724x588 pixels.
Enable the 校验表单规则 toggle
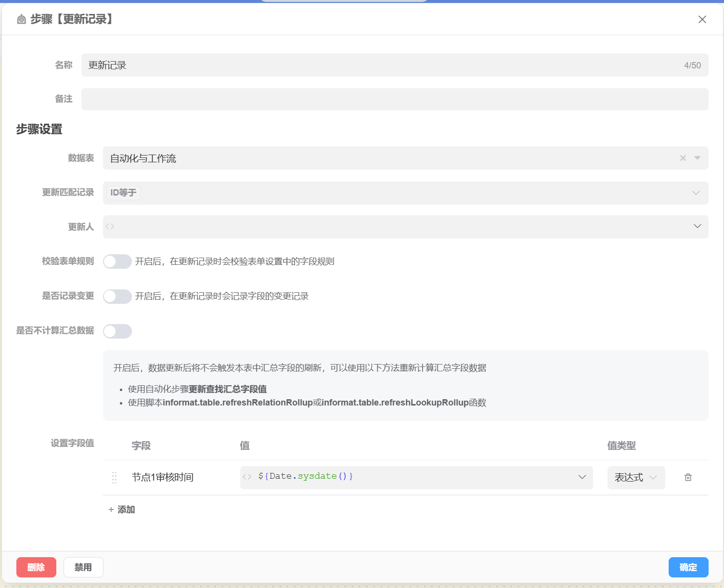[x=117, y=261]
